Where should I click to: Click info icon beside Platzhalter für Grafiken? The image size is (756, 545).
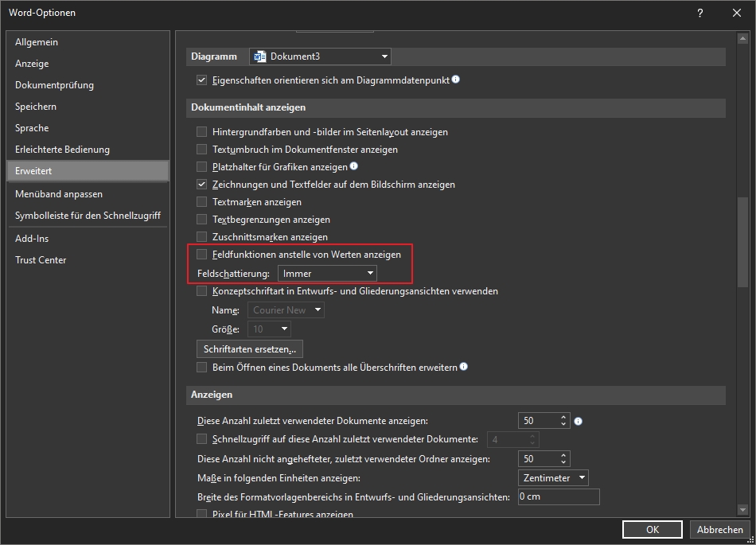354,166
